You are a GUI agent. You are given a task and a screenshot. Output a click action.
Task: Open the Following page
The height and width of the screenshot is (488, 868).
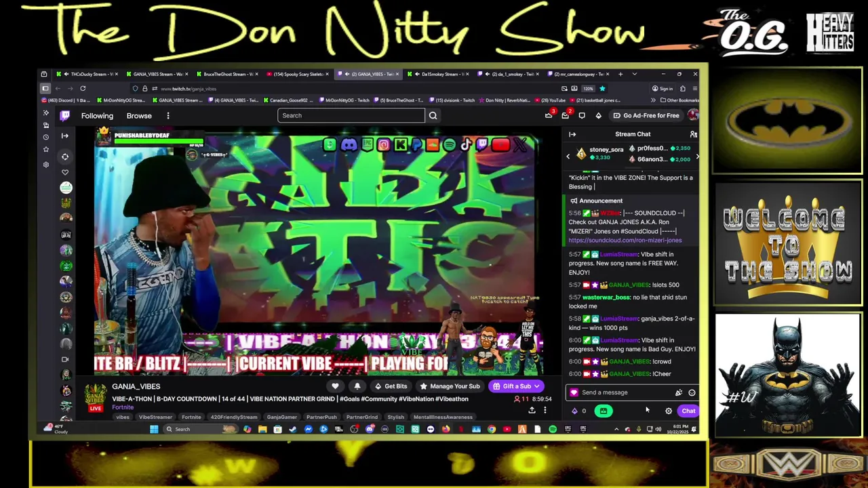coord(97,116)
